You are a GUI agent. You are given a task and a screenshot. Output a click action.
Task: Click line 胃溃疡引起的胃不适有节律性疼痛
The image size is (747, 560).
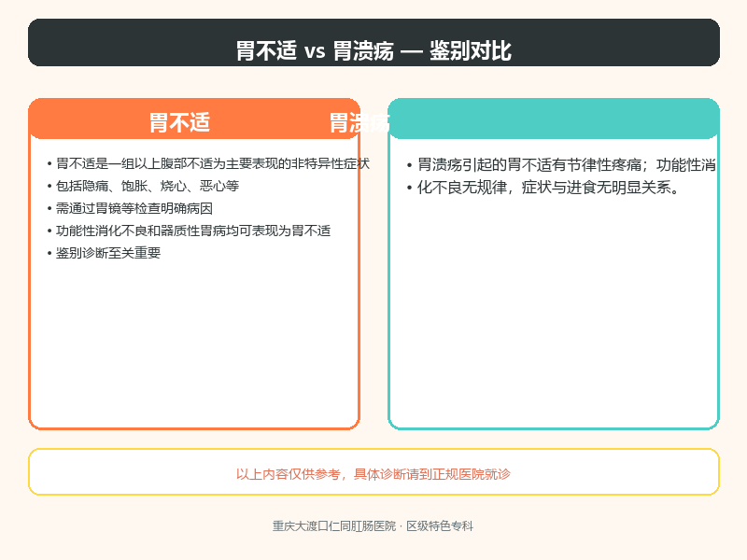[529, 165]
